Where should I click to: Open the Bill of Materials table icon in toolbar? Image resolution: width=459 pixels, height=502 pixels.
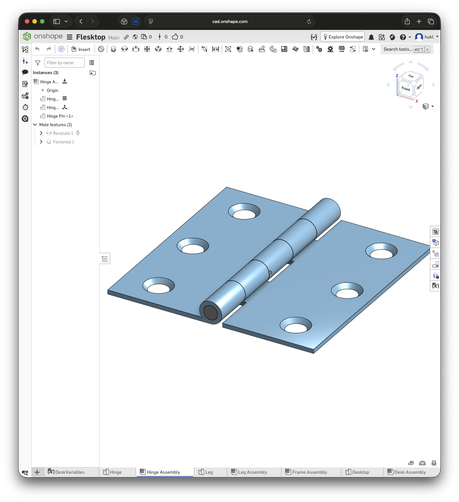284,49
